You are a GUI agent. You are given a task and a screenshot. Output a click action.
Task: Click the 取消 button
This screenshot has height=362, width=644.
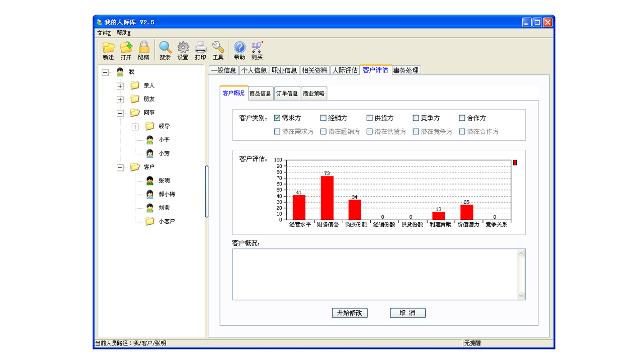[408, 313]
